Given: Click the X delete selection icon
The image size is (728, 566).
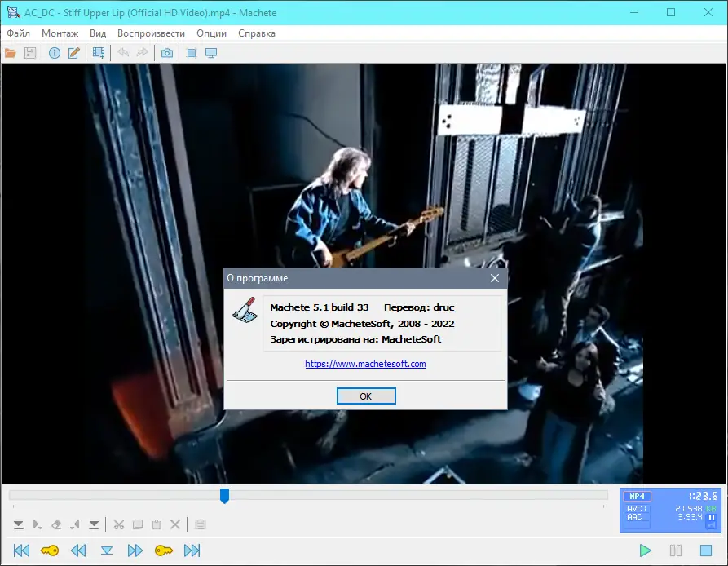Looking at the screenshot, I should tap(175, 524).
